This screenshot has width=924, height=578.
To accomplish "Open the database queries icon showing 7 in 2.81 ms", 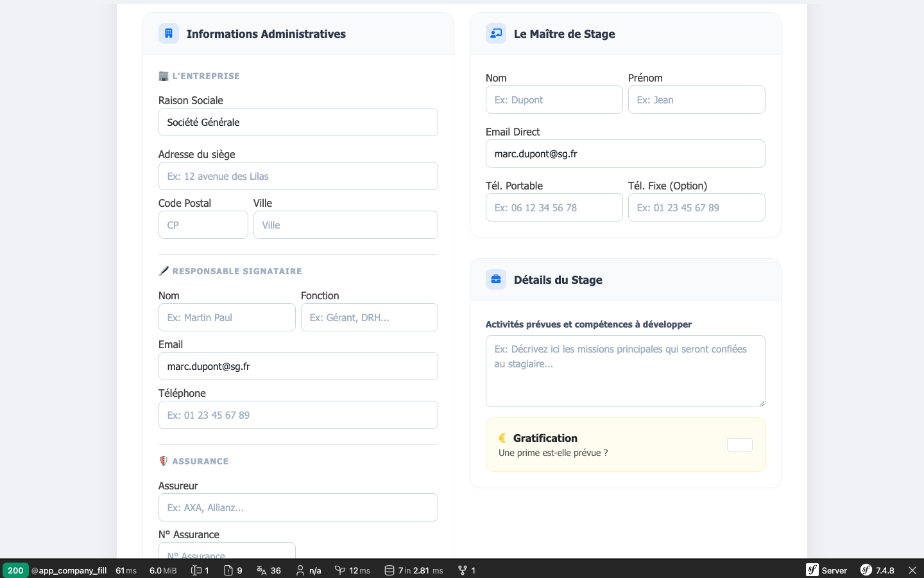I will point(414,570).
